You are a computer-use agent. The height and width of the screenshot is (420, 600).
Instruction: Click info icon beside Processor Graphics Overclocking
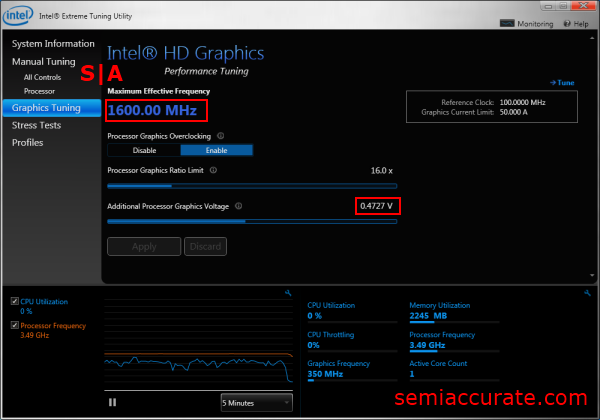click(220, 135)
